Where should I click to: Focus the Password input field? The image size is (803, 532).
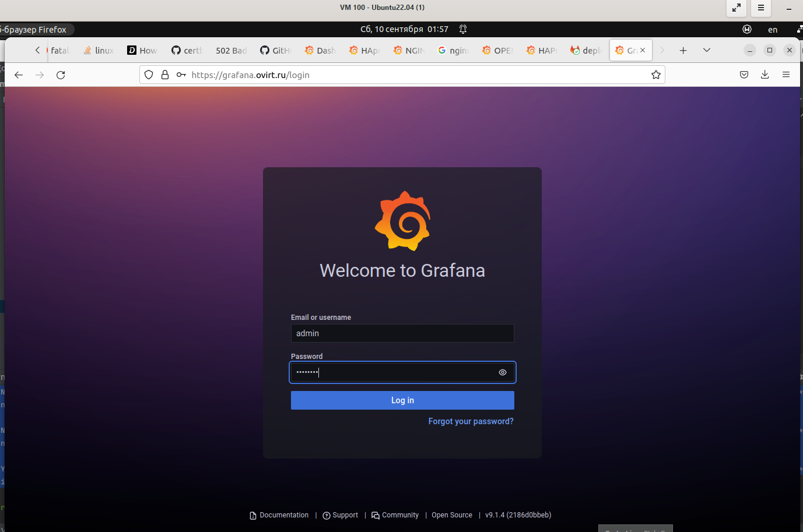[x=402, y=372]
